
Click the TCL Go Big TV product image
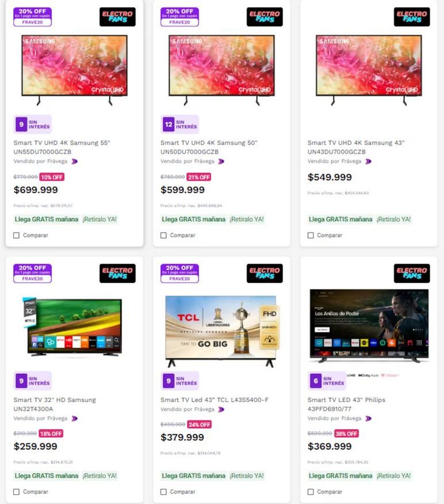(221, 331)
